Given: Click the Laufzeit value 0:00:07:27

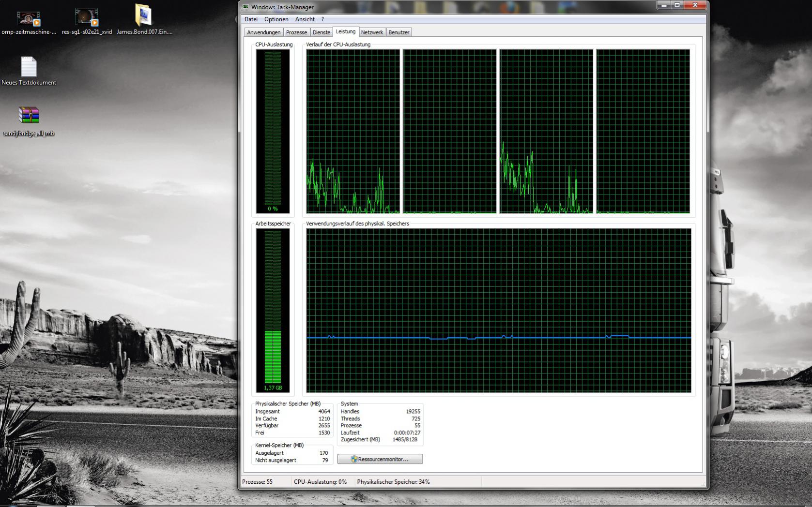Looking at the screenshot, I should [x=407, y=433].
